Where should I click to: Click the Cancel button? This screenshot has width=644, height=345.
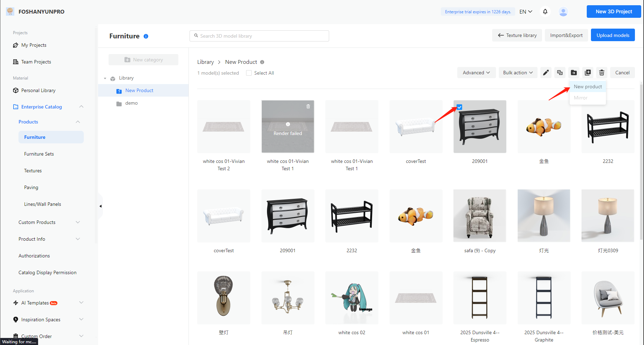[x=622, y=73]
